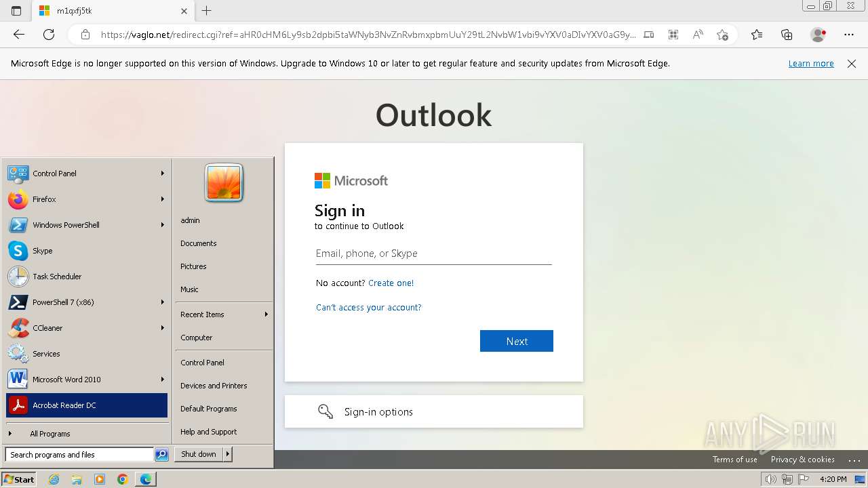The width and height of the screenshot is (868, 488).
Task: Click the Read aloud icon in the address bar
Action: coord(698,35)
